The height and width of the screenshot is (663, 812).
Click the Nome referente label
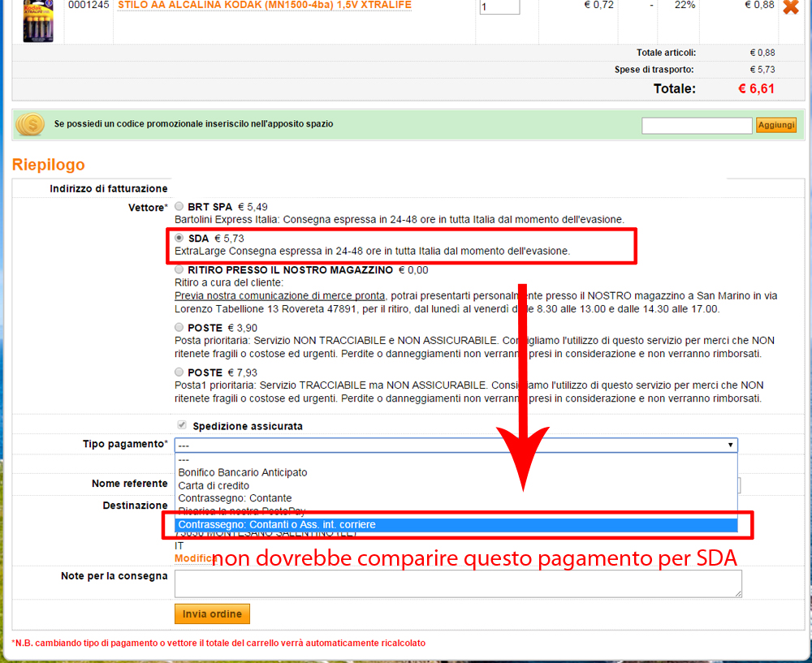click(129, 484)
